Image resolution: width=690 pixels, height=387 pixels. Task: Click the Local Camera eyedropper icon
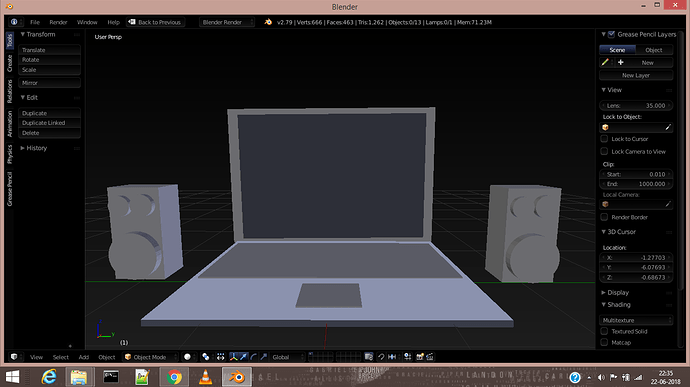click(x=668, y=204)
